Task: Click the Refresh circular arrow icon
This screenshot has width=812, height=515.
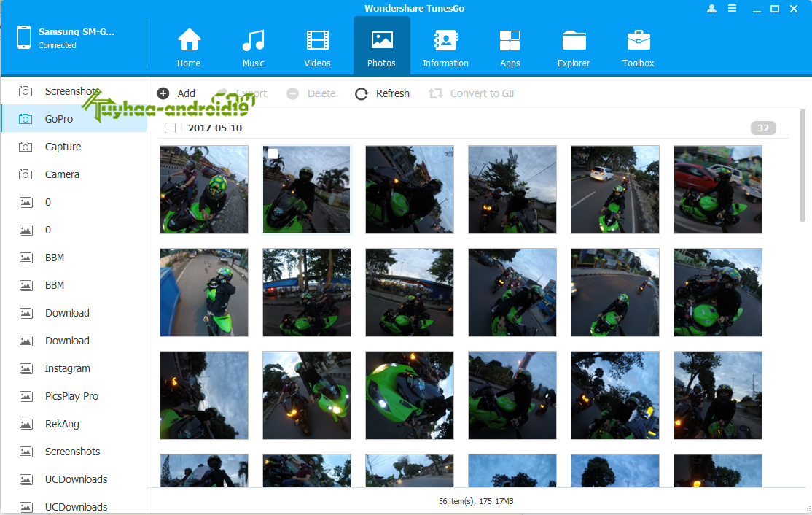Action: [x=362, y=94]
